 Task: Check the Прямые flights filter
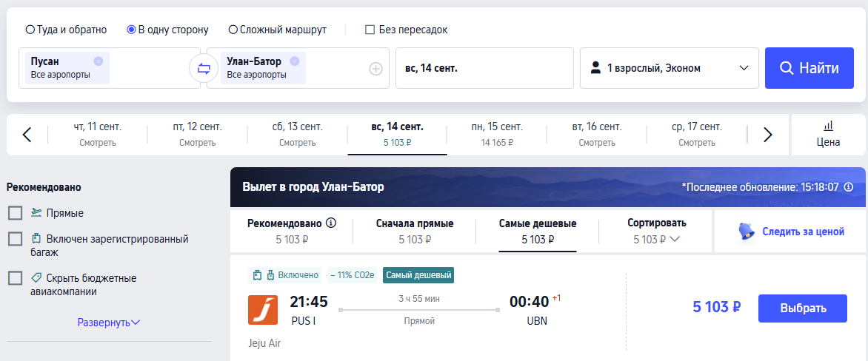point(16,213)
